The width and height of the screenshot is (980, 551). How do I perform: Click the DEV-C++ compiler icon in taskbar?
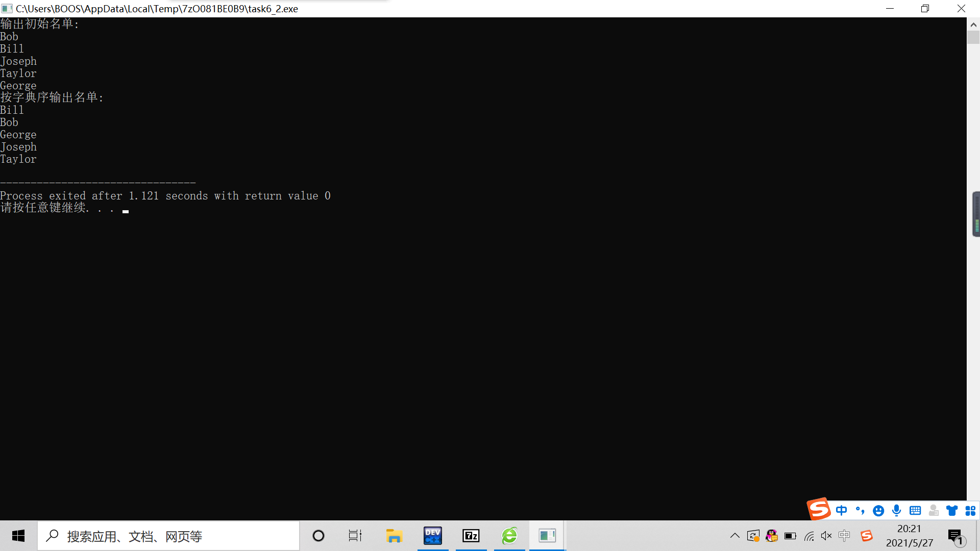point(432,536)
